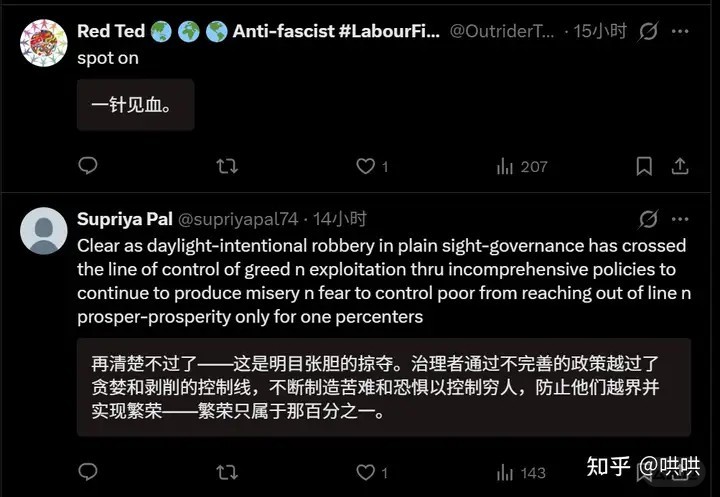Reply to Supriya Pal's tweet
The image size is (720, 497).
88,472
